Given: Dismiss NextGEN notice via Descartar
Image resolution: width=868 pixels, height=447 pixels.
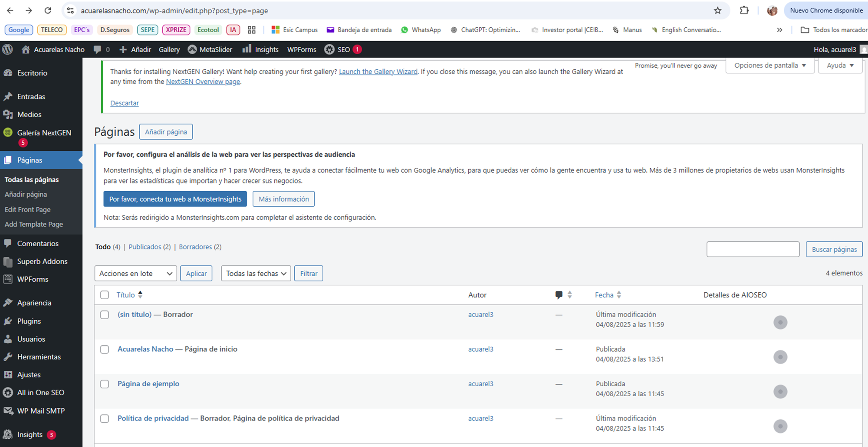Looking at the screenshot, I should tap(125, 103).
